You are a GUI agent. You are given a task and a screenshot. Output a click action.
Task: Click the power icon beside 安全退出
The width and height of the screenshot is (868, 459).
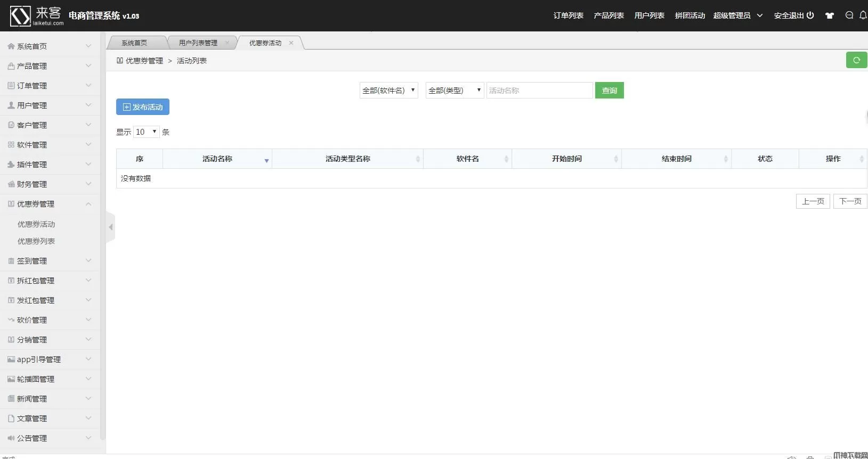click(x=810, y=15)
